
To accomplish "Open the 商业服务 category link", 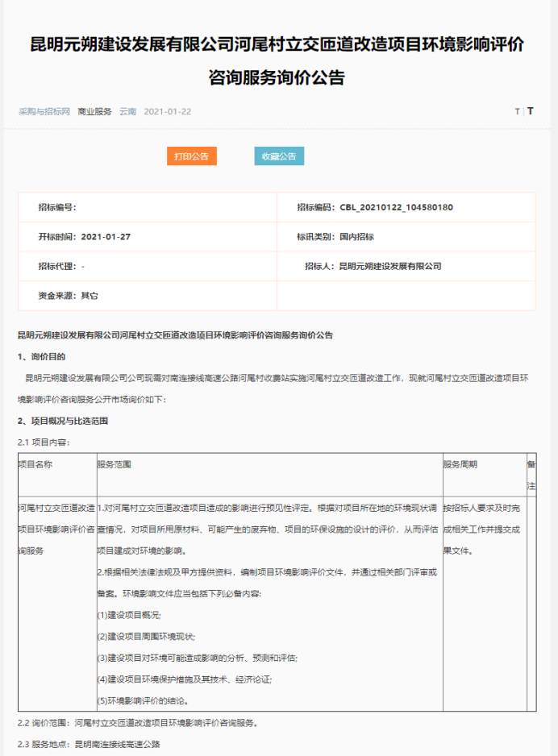I will tap(94, 111).
